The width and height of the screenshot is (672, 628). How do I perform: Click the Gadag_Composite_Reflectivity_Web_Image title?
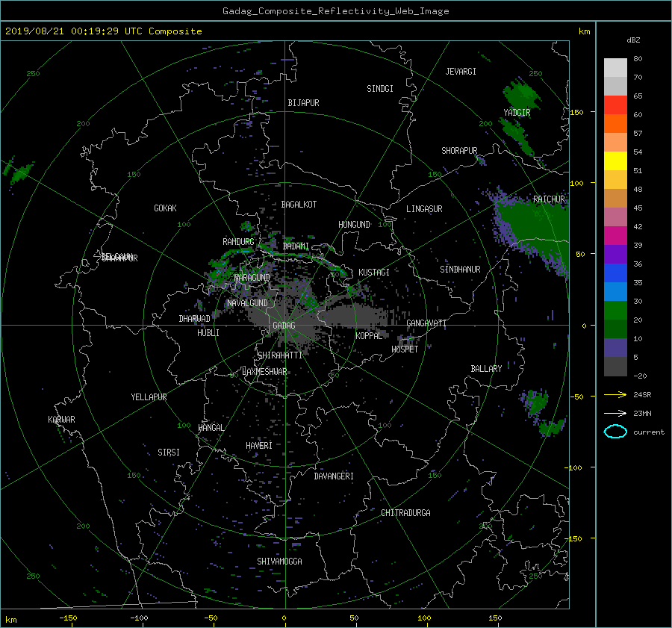pyautogui.click(x=335, y=11)
